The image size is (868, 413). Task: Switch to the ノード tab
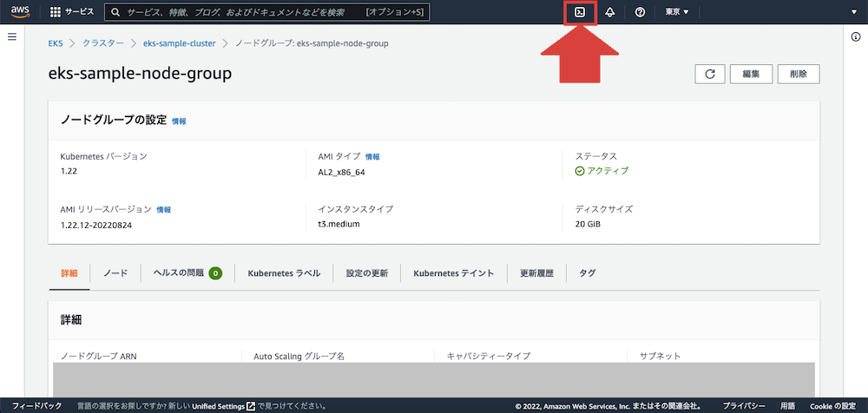(x=115, y=272)
